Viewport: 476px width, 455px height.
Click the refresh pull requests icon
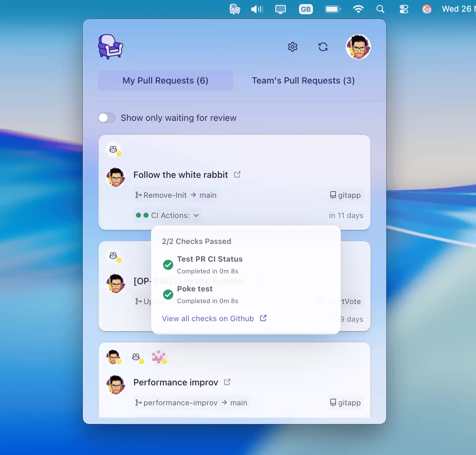(x=323, y=47)
